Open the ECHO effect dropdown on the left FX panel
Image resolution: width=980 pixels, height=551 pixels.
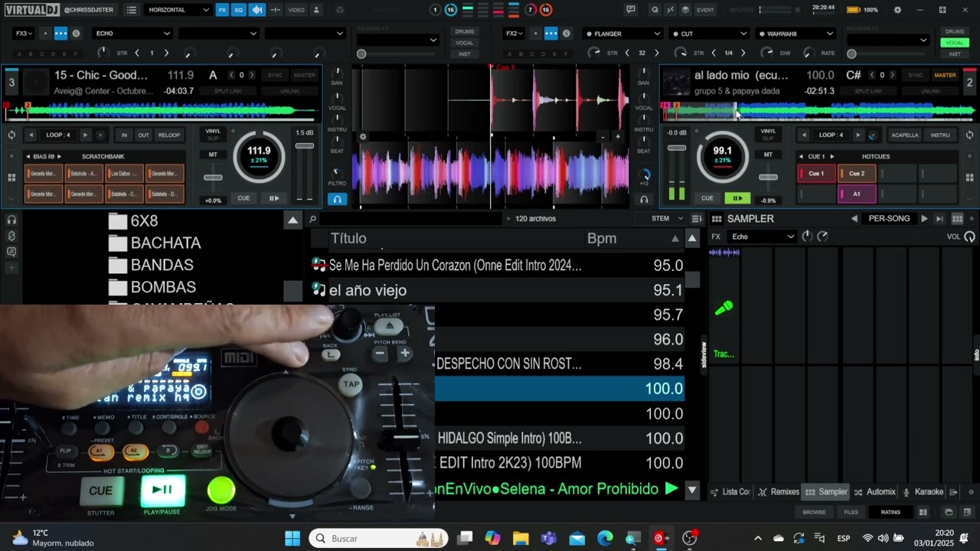tap(132, 34)
